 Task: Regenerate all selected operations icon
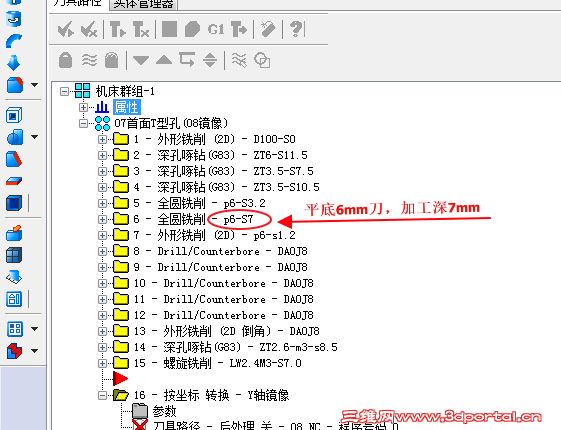[x=117, y=29]
